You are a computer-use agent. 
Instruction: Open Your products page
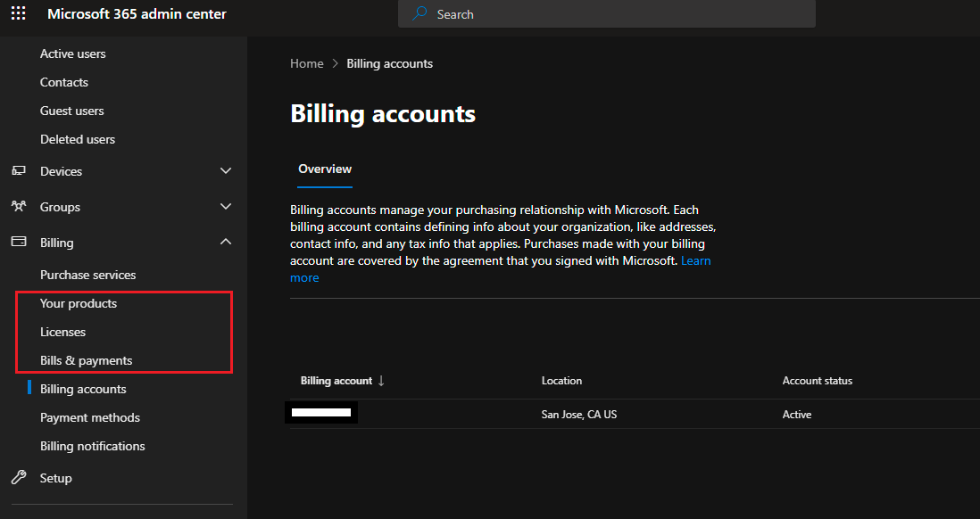(x=79, y=303)
